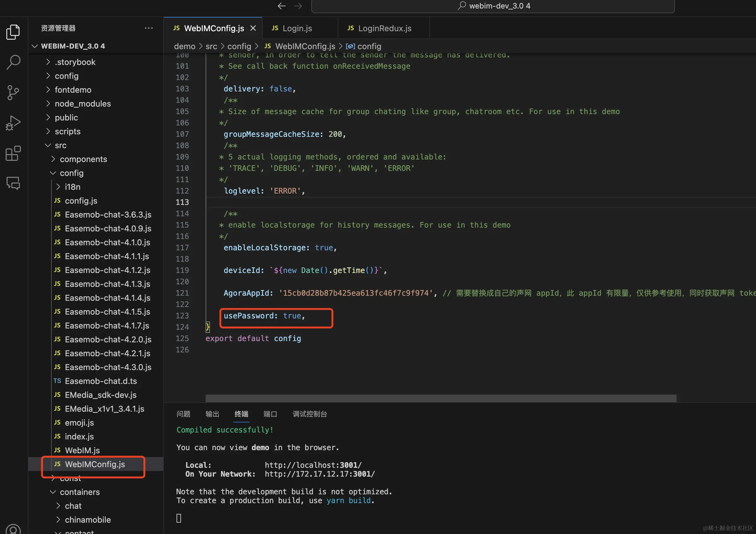Open the Run and Debug view
This screenshot has width=756, height=534.
[13, 123]
